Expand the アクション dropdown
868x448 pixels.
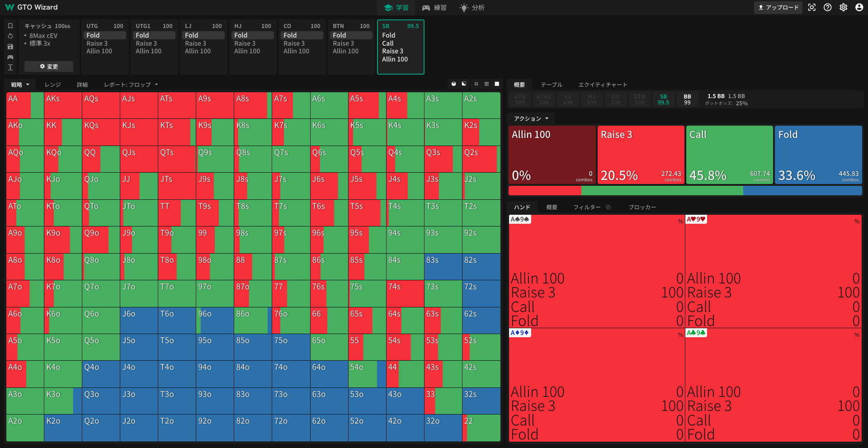tap(531, 118)
